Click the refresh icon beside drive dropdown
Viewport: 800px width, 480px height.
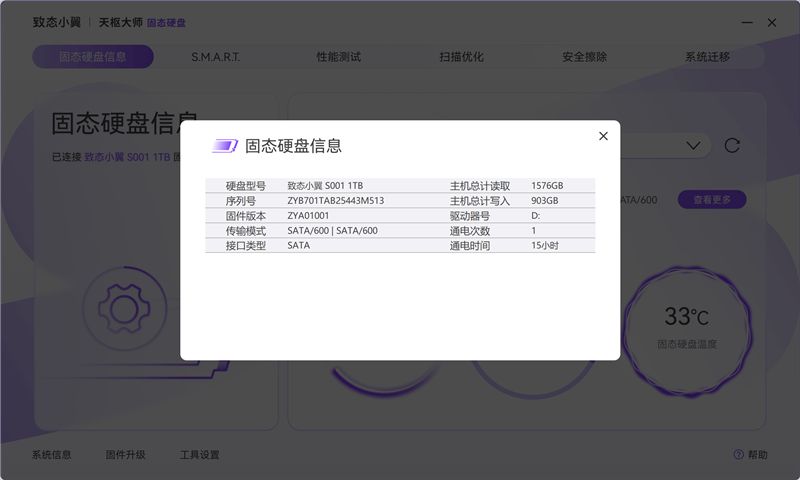(732, 146)
